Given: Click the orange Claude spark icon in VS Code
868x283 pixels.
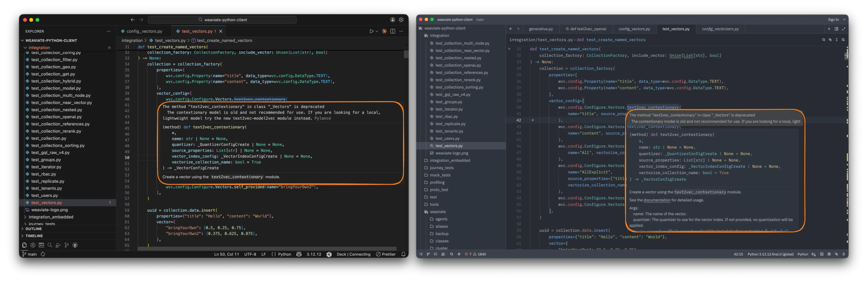Looking at the screenshot, I should (x=384, y=31).
